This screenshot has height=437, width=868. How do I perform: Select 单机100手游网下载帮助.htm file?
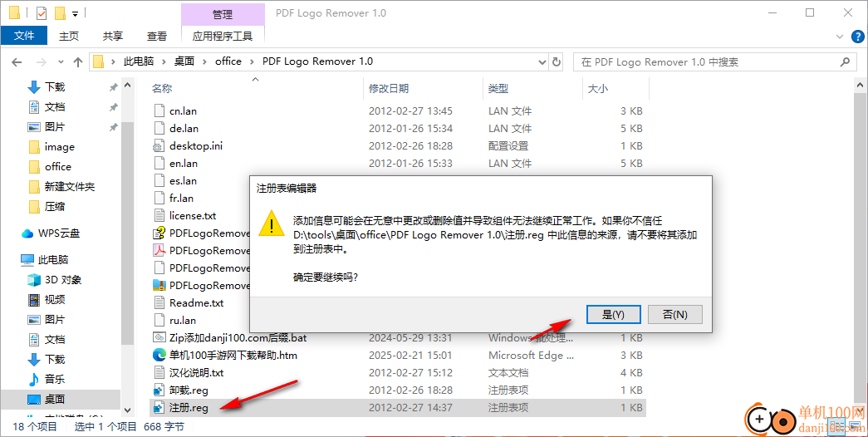point(233,356)
